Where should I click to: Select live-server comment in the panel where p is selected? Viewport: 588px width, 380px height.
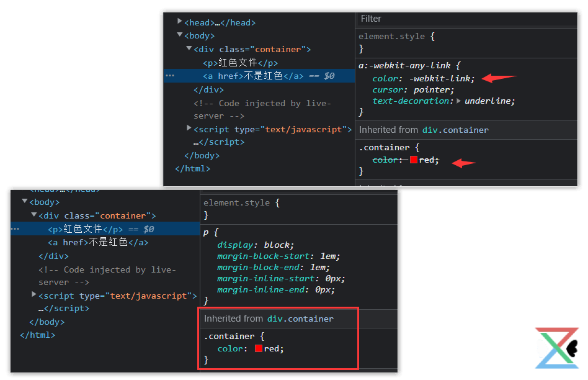107,276
